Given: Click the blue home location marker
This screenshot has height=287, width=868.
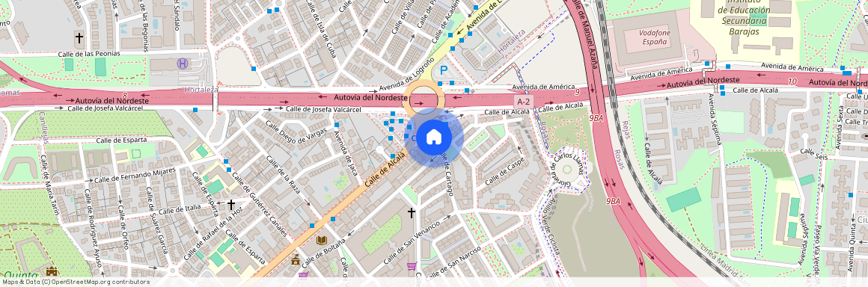Looking at the screenshot, I should click(x=433, y=137).
